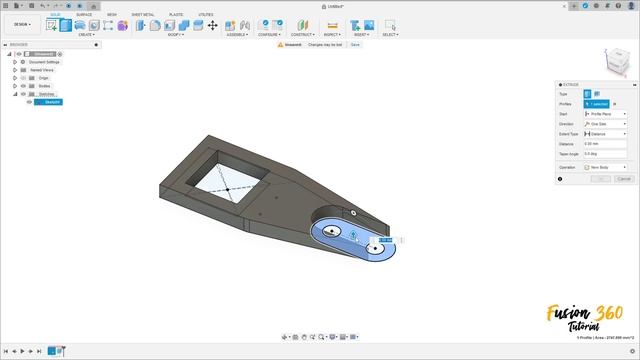
Task: Collapse the Sketches node
Action: 15,94
